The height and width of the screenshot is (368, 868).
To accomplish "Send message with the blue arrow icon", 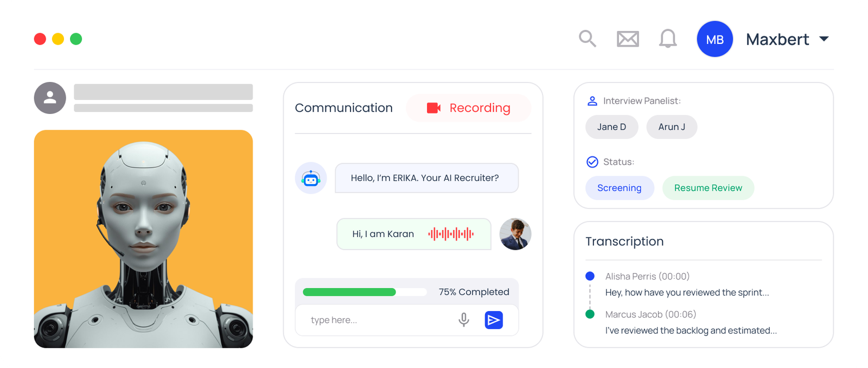I will [x=494, y=320].
